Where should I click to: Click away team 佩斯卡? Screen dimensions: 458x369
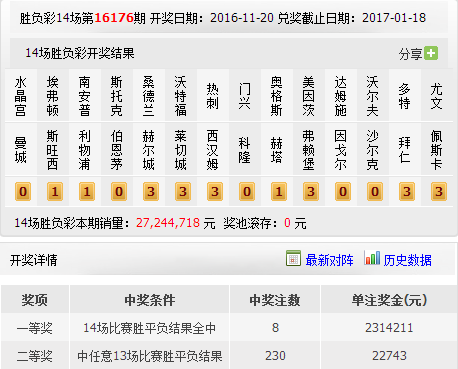click(437, 150)
